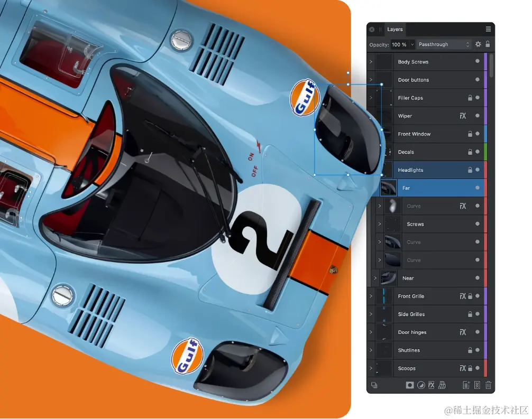Screen dimensions: 532x419
Task: Hide the Screws layer
Action: point(478,224)
